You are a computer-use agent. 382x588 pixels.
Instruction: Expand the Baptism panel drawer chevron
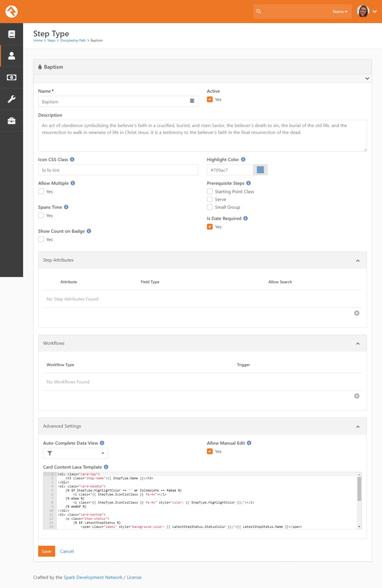coord(367,78)
